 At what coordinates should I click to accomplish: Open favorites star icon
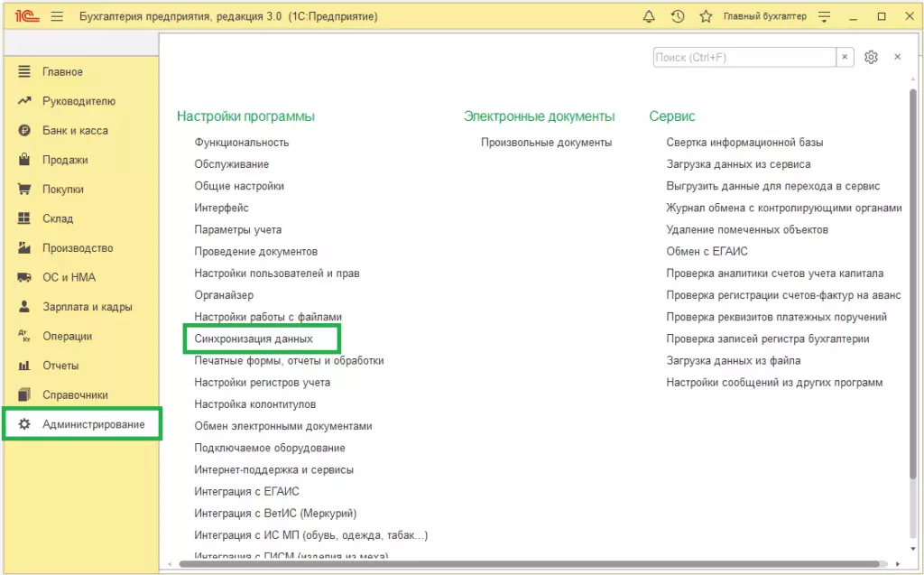[706, 16]
